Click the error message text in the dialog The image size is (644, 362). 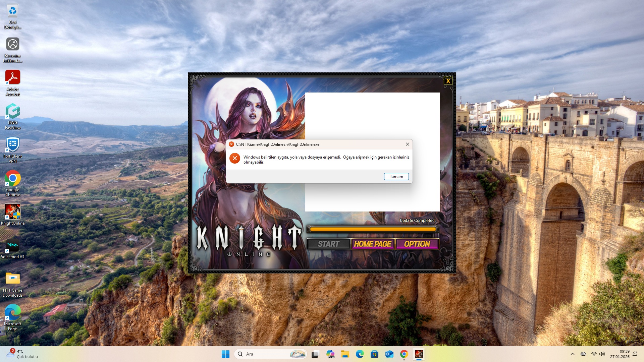[326, 160]
